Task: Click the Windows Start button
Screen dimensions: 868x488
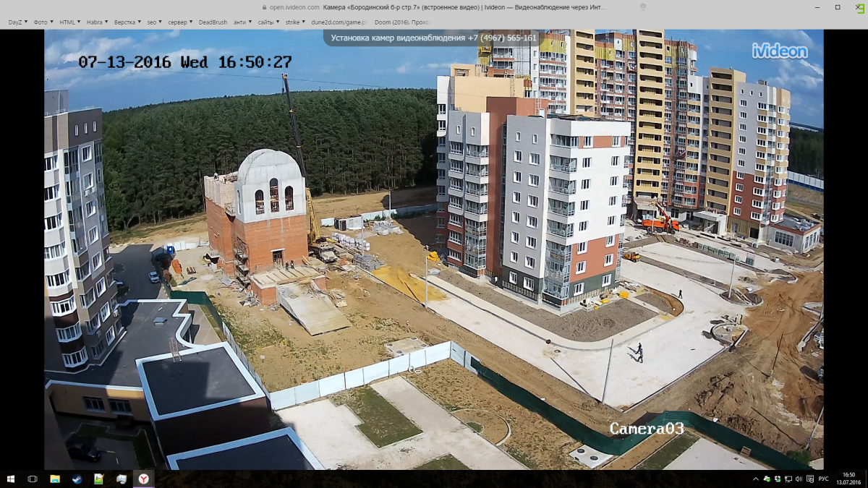Action: click(12, 479)
